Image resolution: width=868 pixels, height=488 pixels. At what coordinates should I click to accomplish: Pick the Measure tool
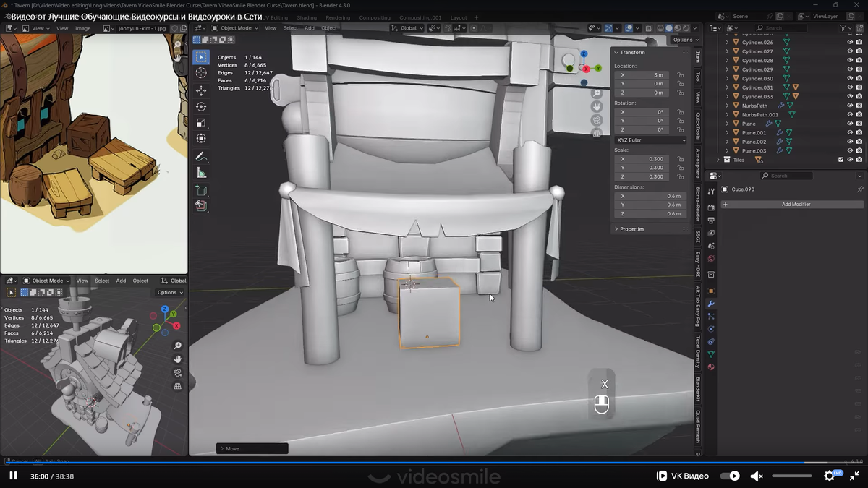[x=201, y=173]
